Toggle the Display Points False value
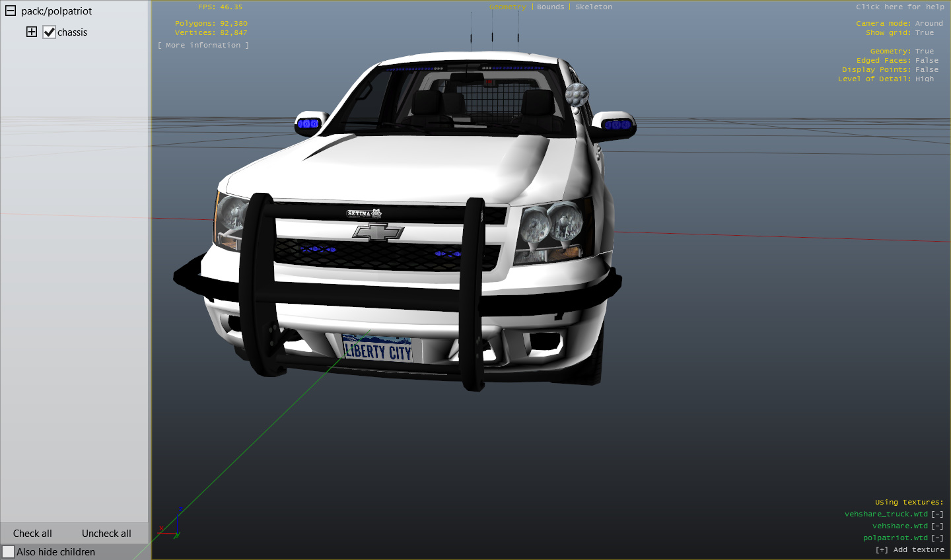 (927, 69)
